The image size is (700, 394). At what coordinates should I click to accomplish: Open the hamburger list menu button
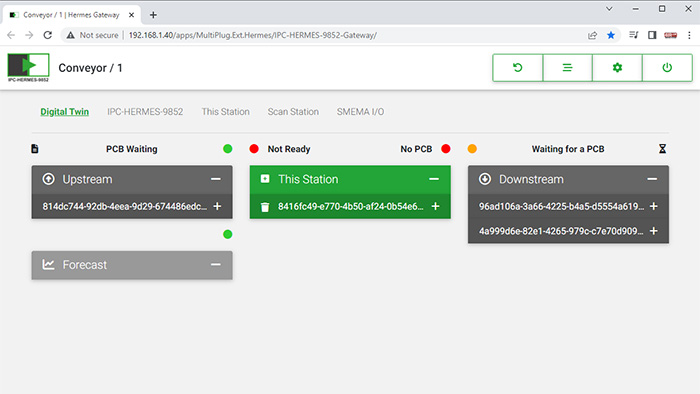pyautogui.click(x=567, y=68)
